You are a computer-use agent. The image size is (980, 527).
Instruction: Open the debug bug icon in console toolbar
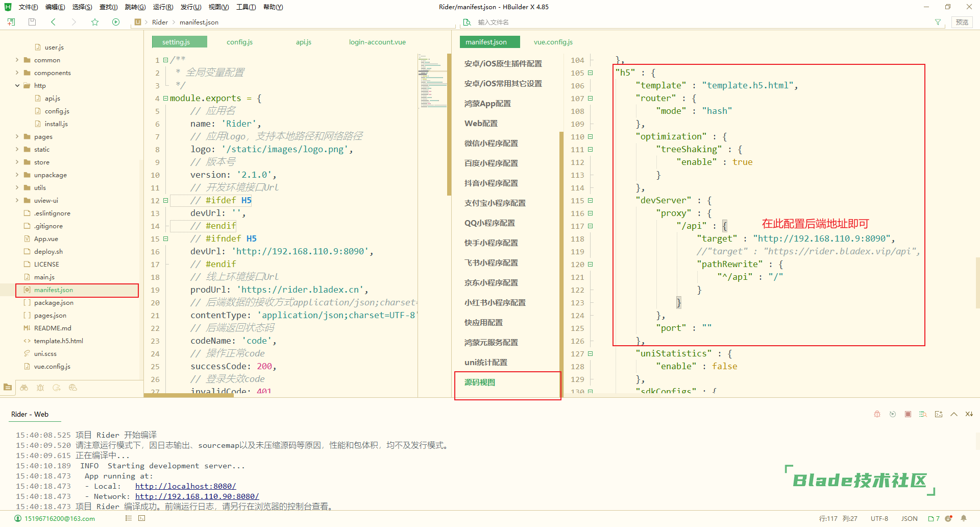pyautogui.click(x=877, y=414)
